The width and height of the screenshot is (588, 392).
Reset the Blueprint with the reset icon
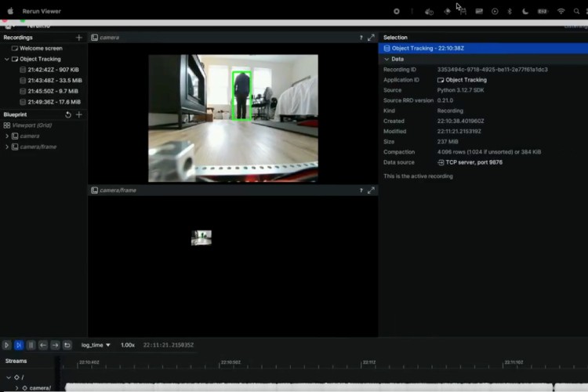(68, 114)
